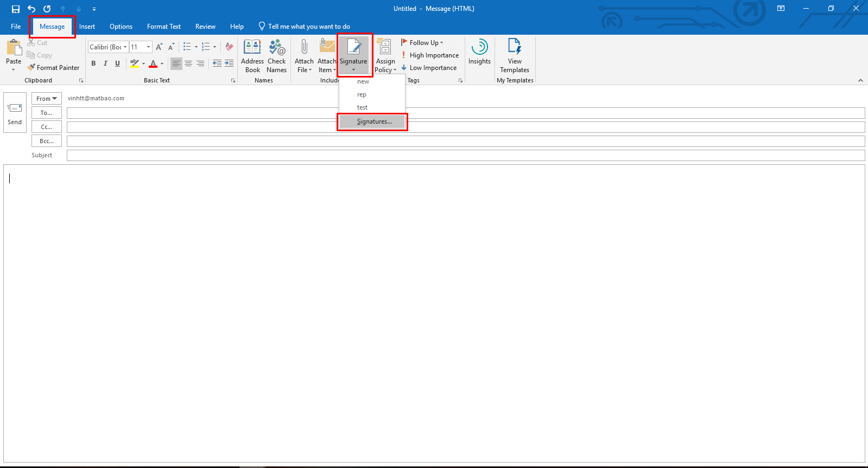Open the From account dropdown

47,99
